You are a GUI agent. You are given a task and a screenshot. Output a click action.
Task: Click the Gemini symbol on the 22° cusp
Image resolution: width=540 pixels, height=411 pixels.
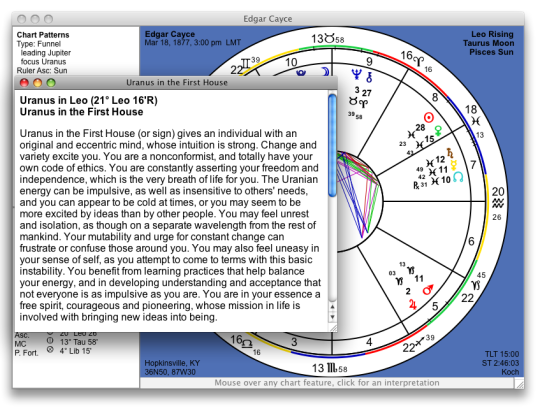(x=246, y=64)
